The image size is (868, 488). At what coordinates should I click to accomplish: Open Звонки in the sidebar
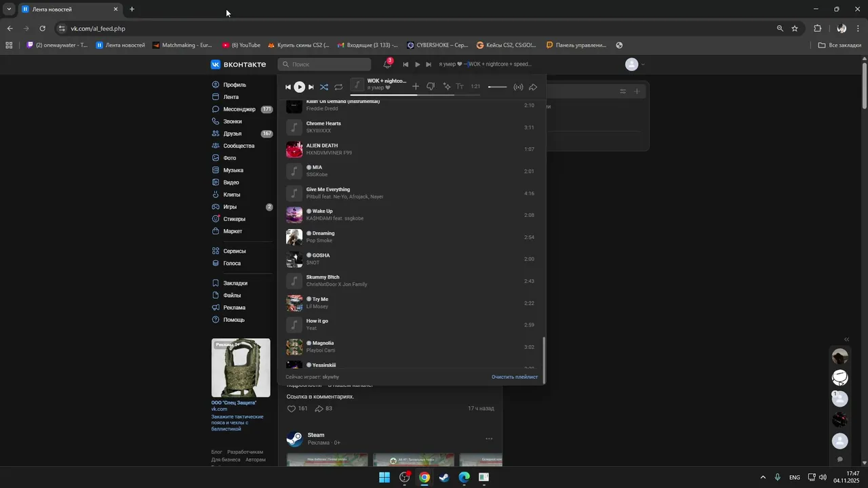click(x=233, y=121)
